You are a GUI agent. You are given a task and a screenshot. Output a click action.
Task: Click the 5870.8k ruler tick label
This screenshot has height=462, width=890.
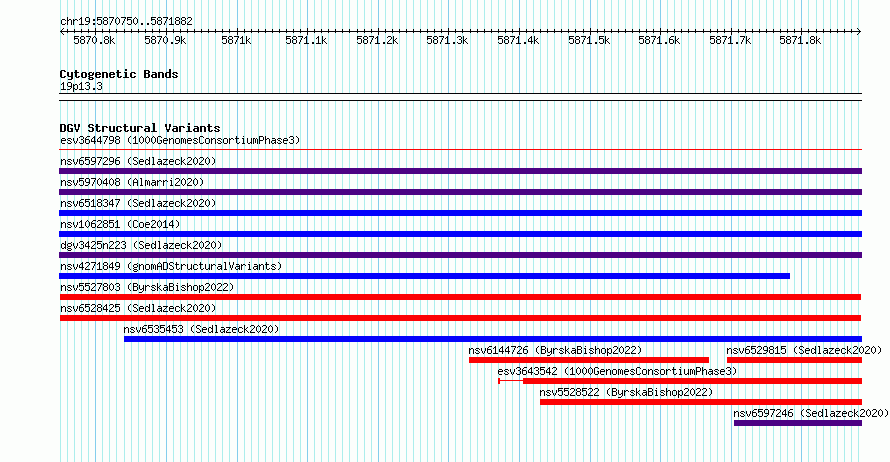pos(94,40)
